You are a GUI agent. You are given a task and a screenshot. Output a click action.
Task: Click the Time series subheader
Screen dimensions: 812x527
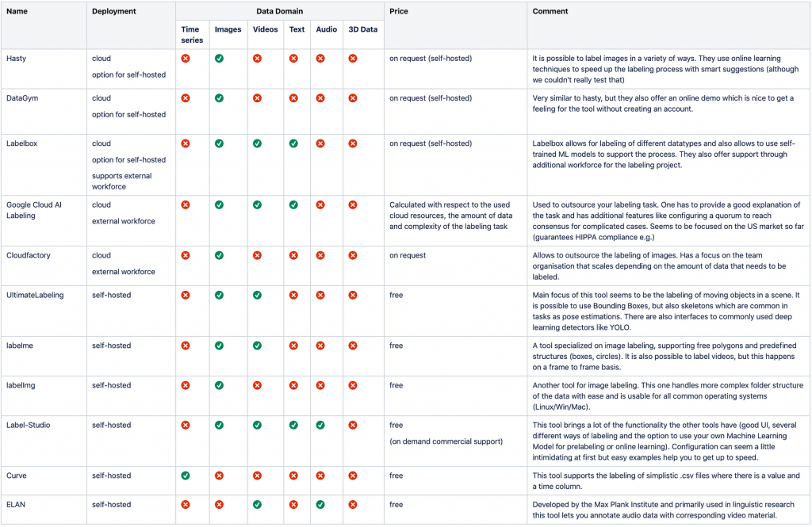click(x=192, y=35)
